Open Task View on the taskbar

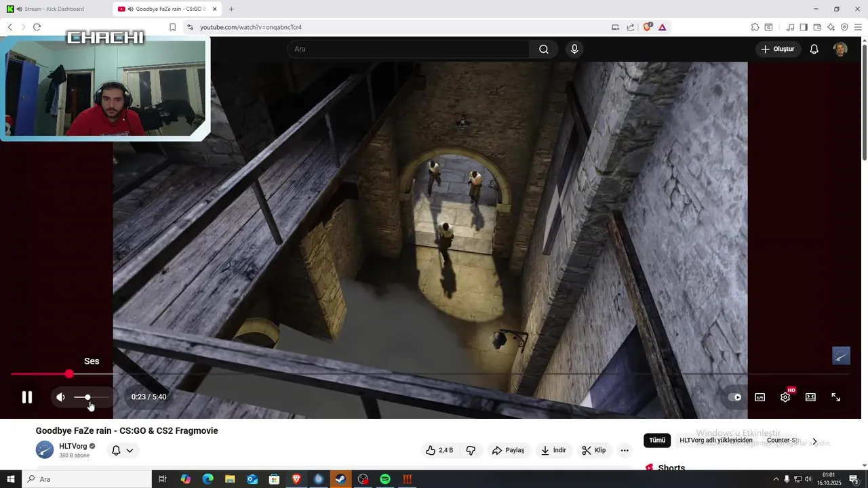pyautogui.click(x=163, y=479)
